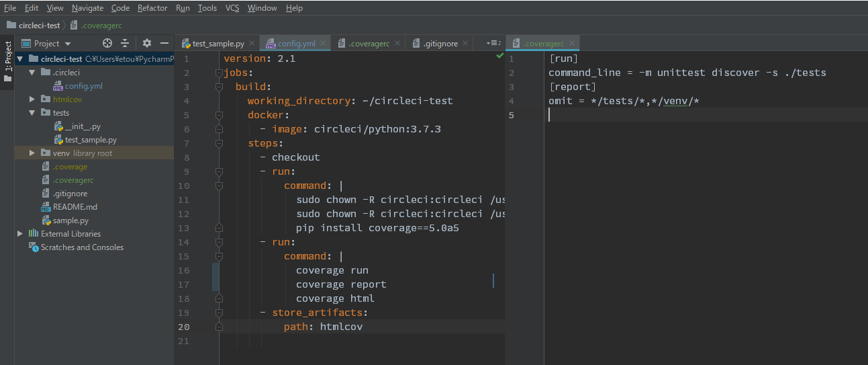Close the config.yml tab
Image resolution: width=868 pixels, height=365 pixels.
click(x=324, y=44)
